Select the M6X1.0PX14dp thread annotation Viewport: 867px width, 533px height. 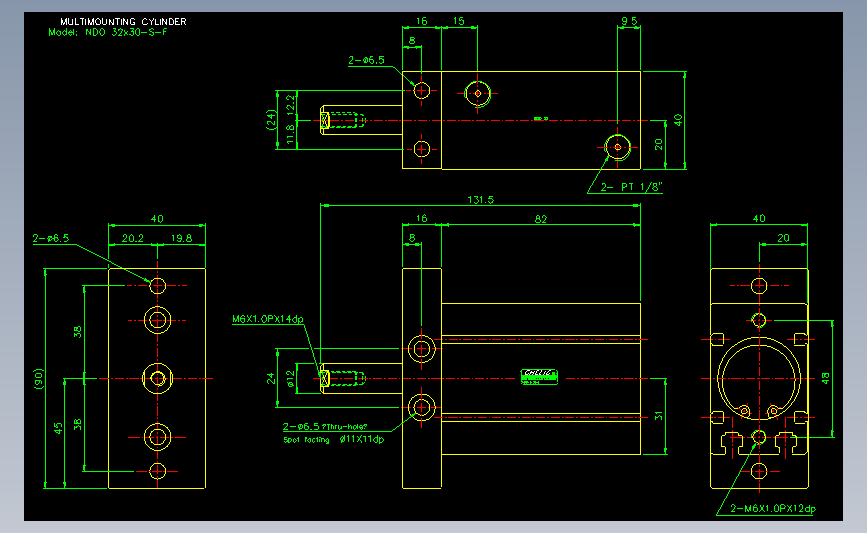[268, 319]
